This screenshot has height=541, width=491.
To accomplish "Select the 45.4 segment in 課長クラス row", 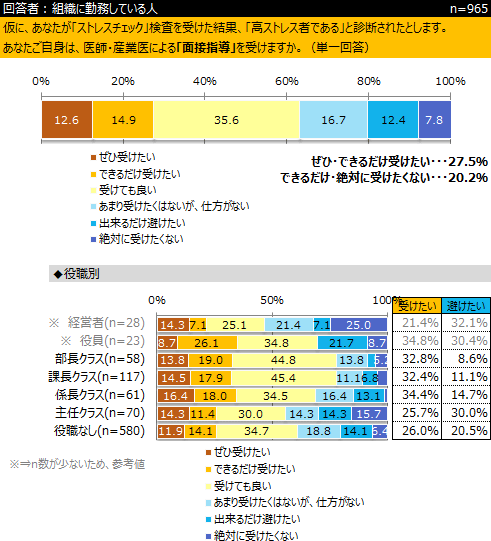I will click(284, 378).
